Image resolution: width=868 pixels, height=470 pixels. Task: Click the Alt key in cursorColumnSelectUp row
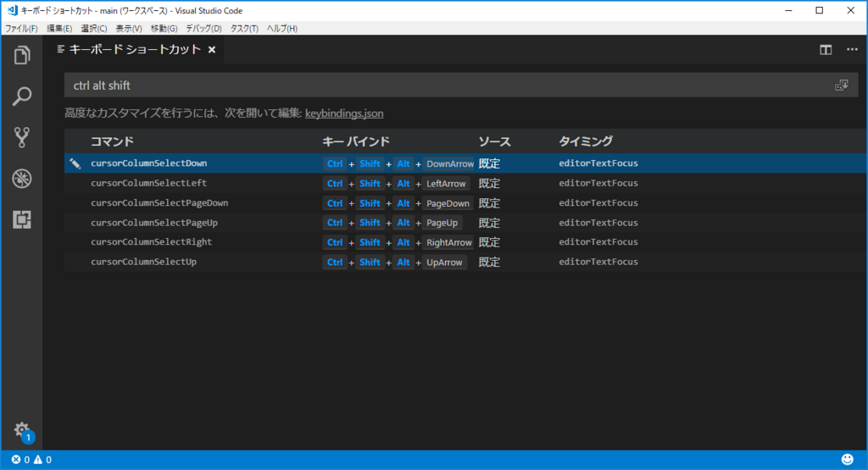point(403,263)
